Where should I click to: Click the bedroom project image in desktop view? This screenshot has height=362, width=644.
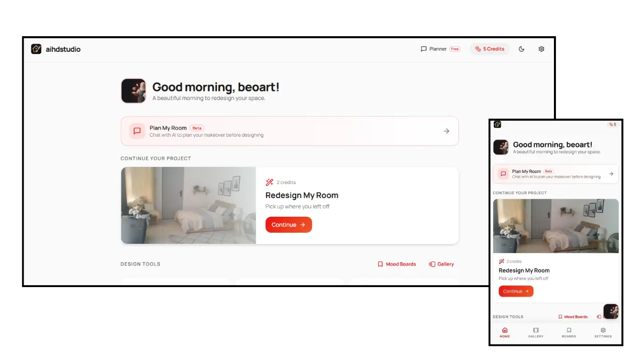tap(188, 205)
